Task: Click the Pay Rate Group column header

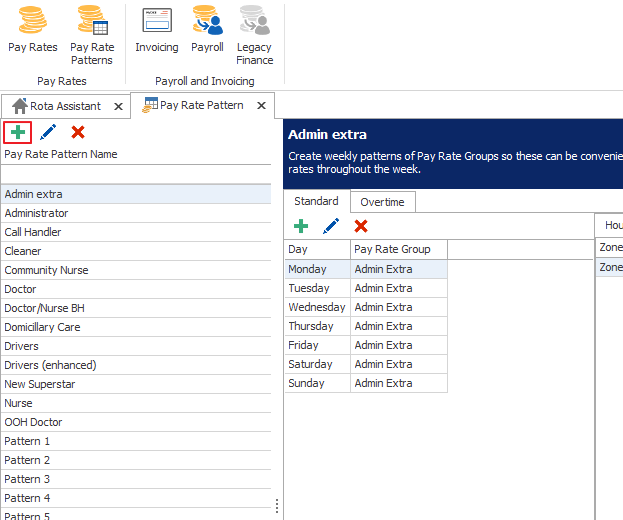Action: pyautogui.click(x=399, y=249)
